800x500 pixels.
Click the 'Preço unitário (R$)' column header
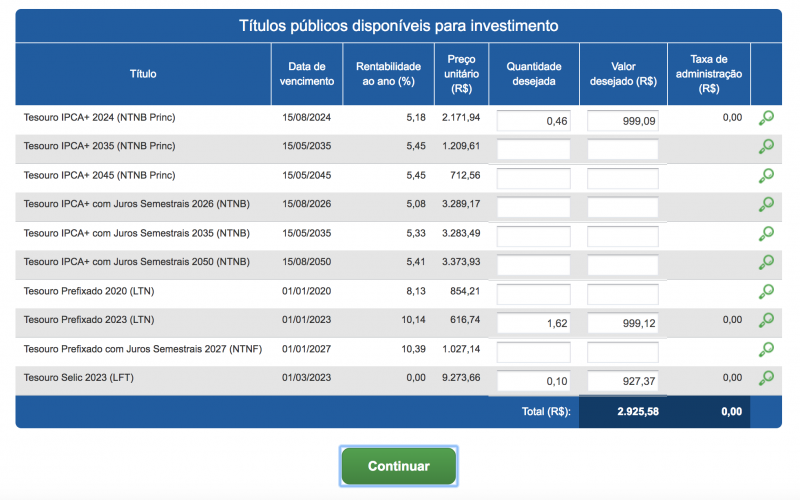click(x=461, y=74)
